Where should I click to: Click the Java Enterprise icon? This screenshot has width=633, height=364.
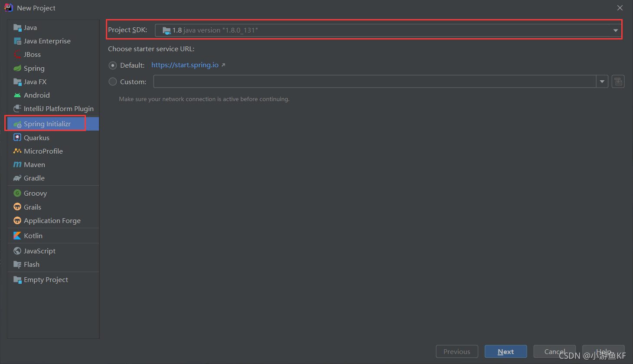(x=17, y=41)
